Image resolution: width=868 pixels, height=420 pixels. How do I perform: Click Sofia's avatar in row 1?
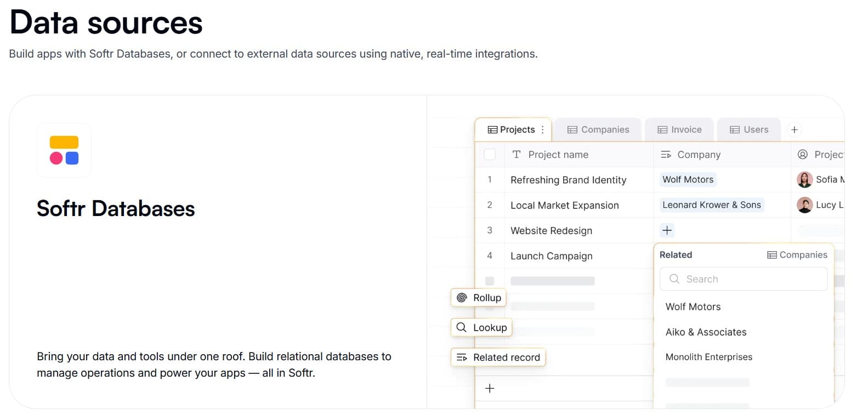tap(804, 179)
